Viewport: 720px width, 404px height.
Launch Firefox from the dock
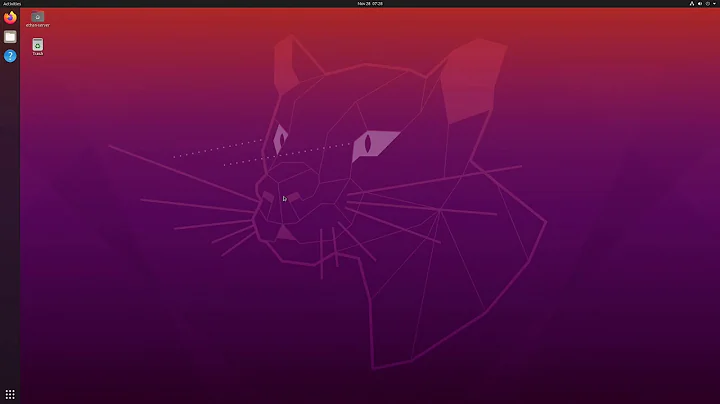(10, 17)
